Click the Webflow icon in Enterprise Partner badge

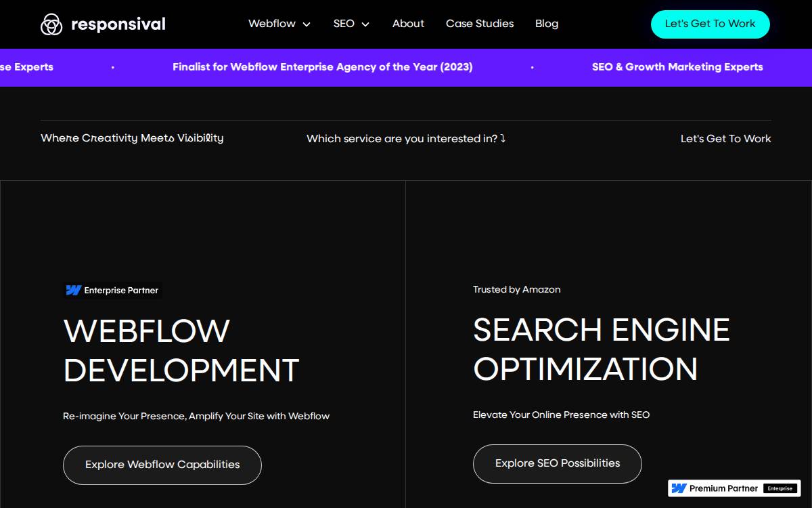tap(73, 291)
